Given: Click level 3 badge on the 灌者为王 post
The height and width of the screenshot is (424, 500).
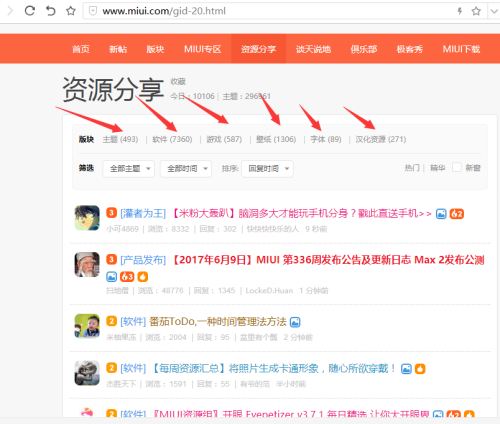Looking at the screenshot, I should point(112,213).
